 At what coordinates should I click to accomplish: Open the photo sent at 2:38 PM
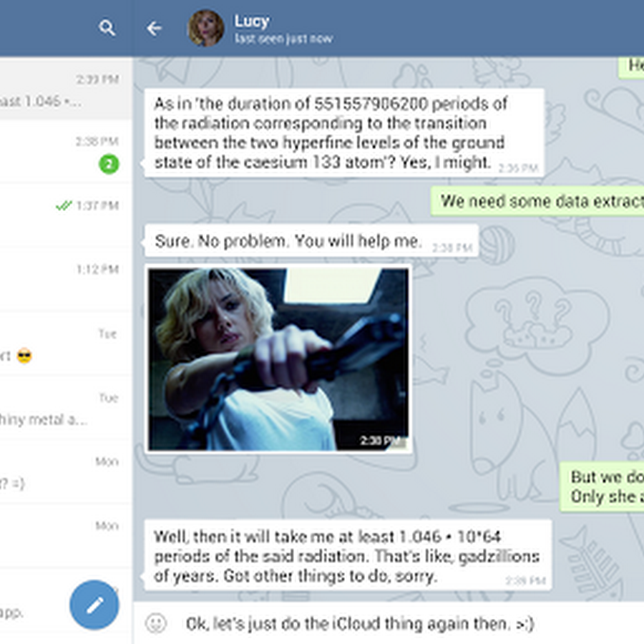point(278,359)
